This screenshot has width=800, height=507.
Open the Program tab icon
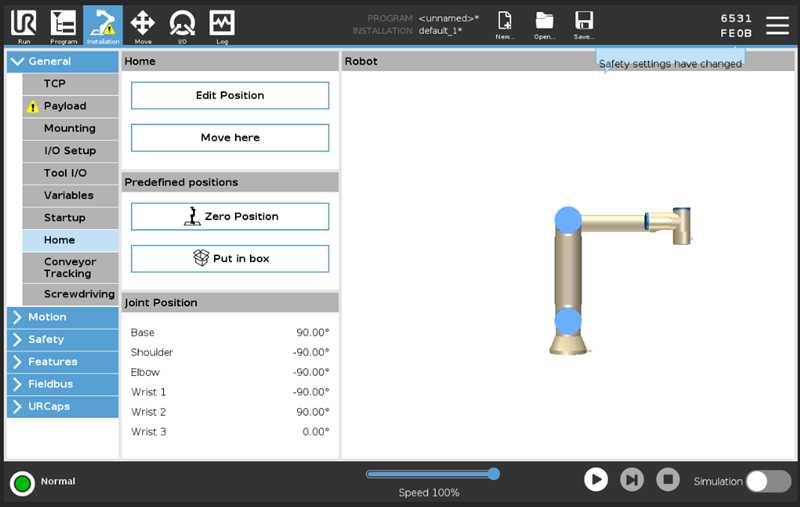(63, 23)
